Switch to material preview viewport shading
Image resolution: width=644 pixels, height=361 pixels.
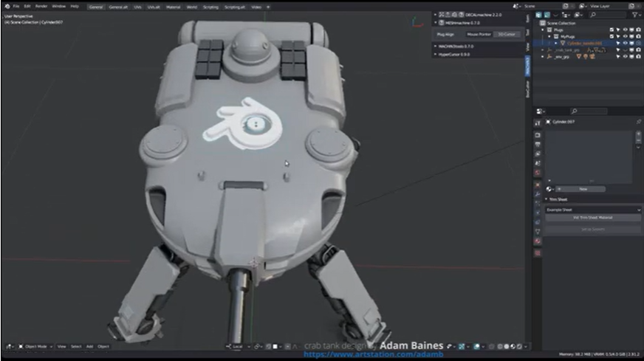pos(513,347)
